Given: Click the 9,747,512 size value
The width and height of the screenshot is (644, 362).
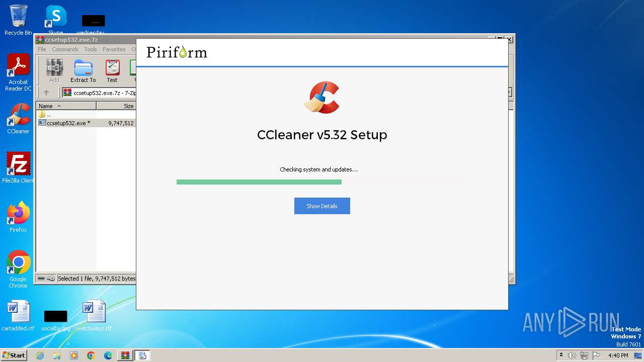Looking at the screenshot, I should click(121, 123).
